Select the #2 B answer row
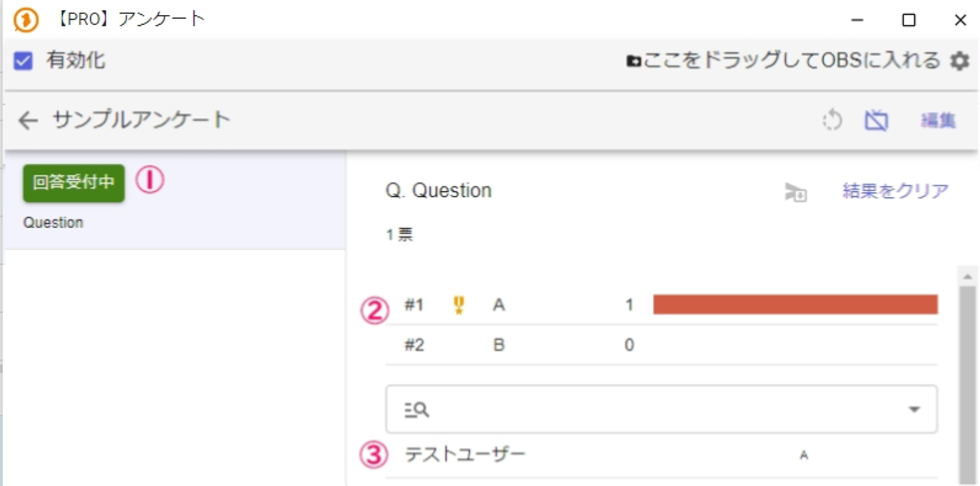The height and width of the screenshot is (486, 980). point(661,345)
